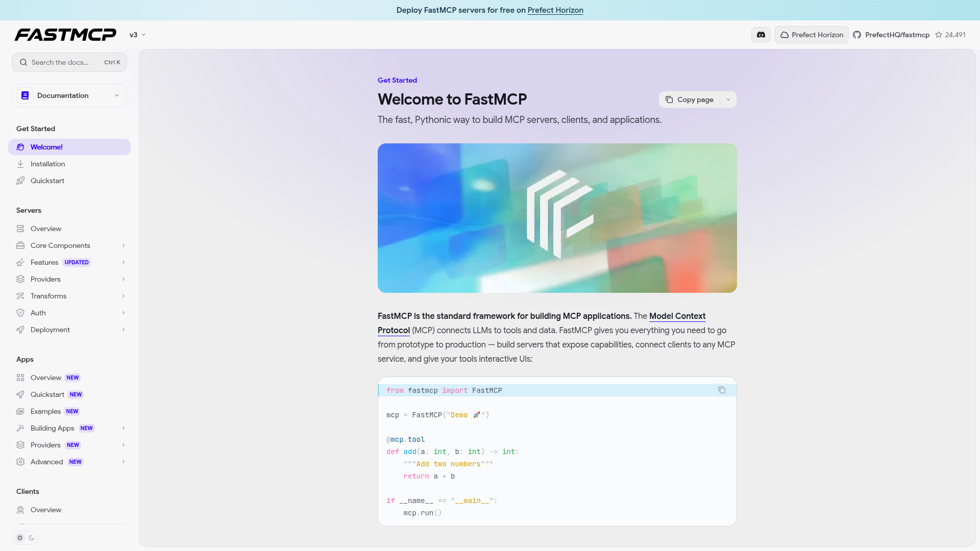Click the search magnifier in the docs search bar
980x551 pixels.
(23, 62)
